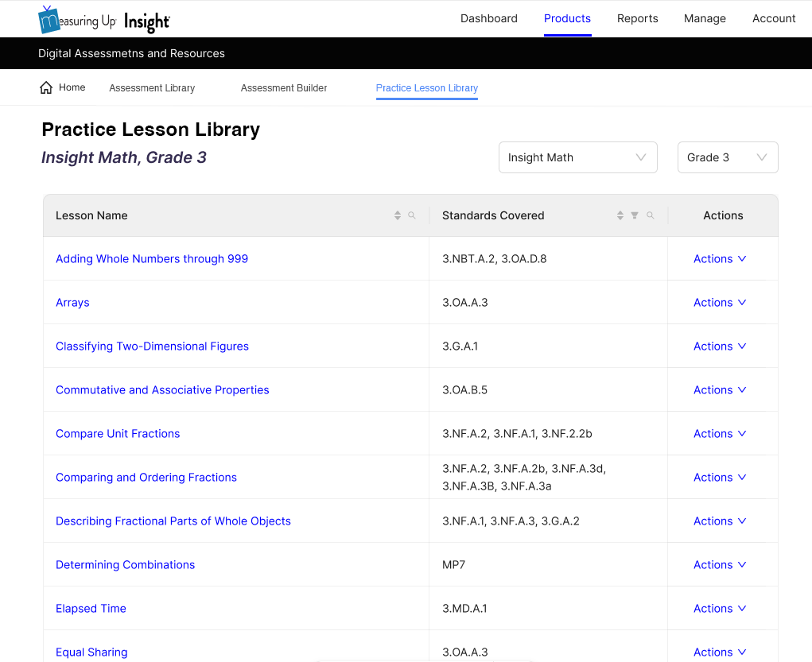Screen dimensions: 812x662
Task: Click the Home house icon
Action: [46, 87]
